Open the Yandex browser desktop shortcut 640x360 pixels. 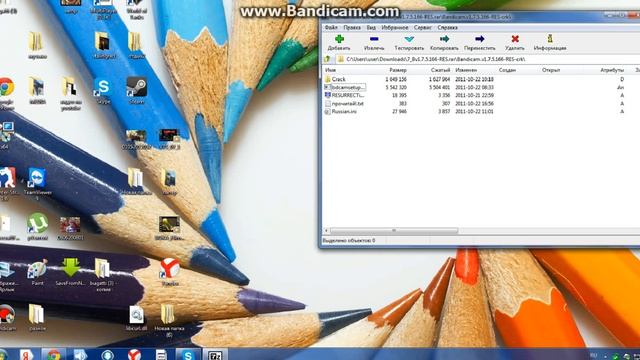tap(170, 271)
